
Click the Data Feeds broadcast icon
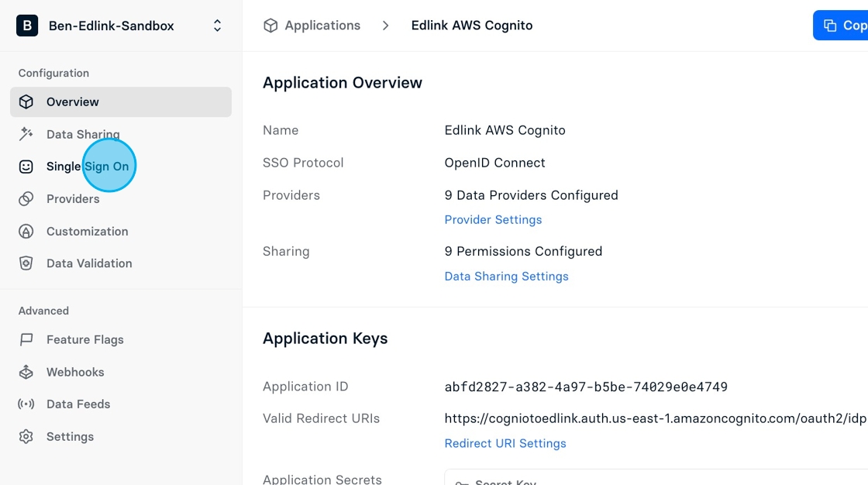[x=26, y=404]
